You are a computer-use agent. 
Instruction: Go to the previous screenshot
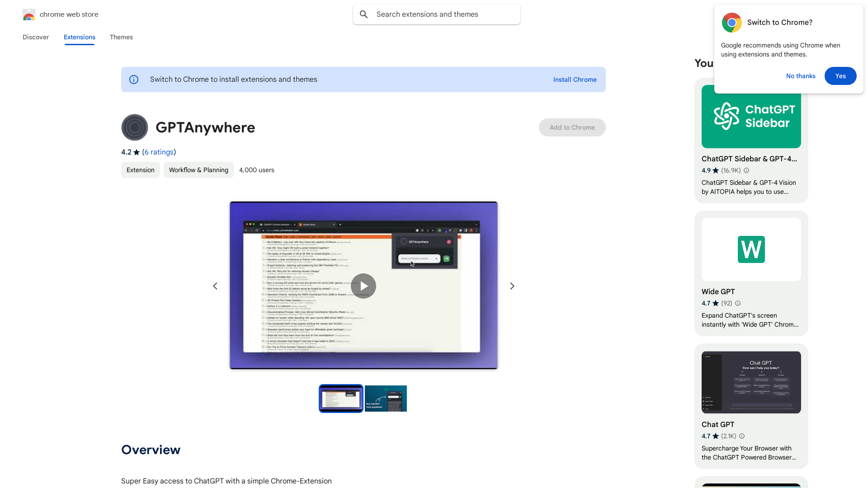[x=215, y=286]
